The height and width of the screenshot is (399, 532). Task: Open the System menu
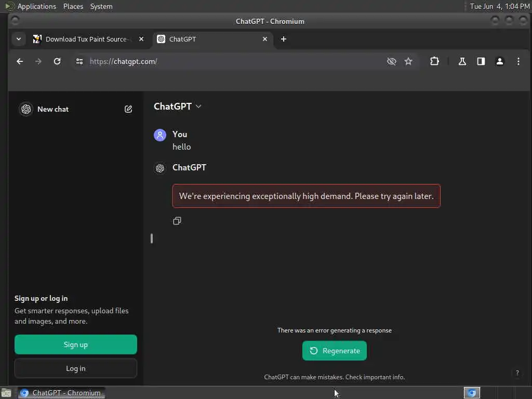101,6
